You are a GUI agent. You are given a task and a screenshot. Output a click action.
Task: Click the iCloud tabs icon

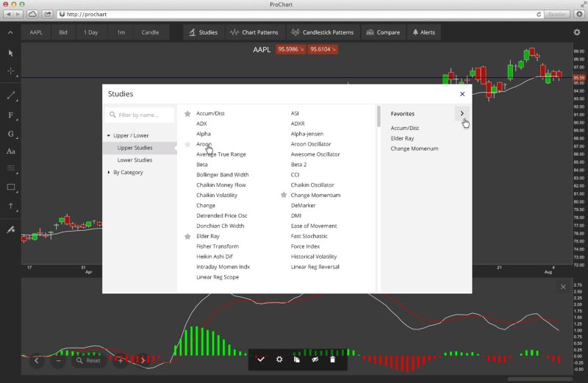click(32, 14)
